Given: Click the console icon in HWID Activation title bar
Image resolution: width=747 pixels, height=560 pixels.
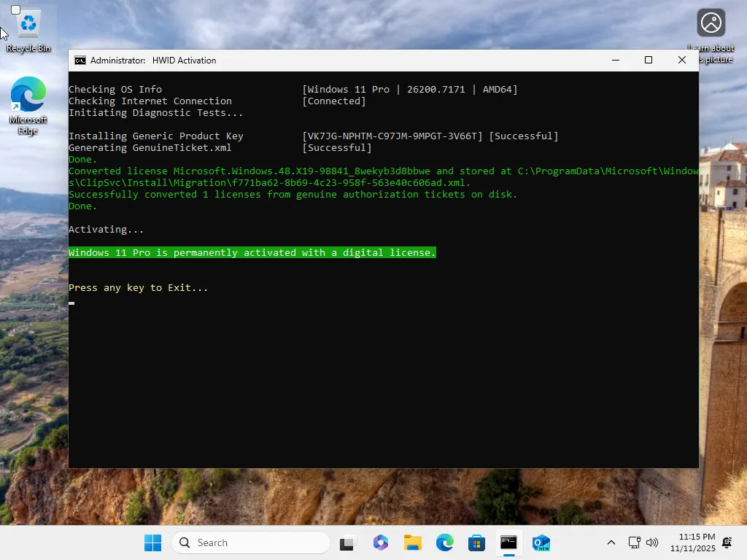Looking at the screenshot, I should click(80, 61).
